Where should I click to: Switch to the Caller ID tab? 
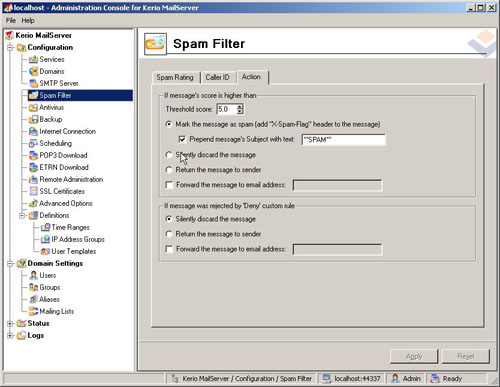(217, 77)
